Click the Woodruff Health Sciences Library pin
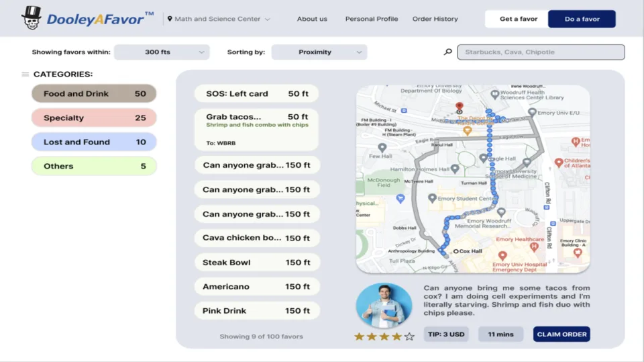This screenshot has width=644, height=362. (495, 94)
